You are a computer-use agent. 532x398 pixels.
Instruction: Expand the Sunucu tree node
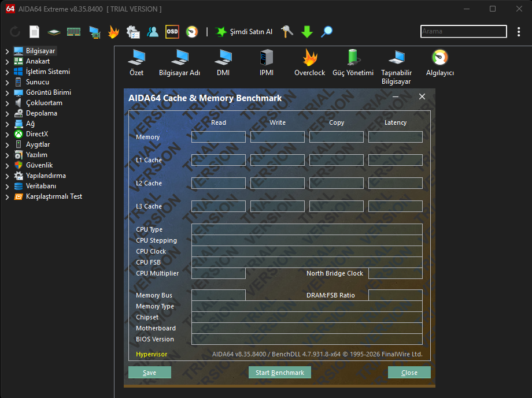tap(7, 83)
